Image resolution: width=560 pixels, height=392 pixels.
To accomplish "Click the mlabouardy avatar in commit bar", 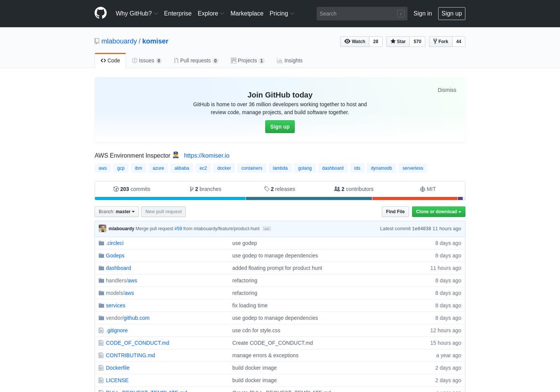I will (103, 228).
